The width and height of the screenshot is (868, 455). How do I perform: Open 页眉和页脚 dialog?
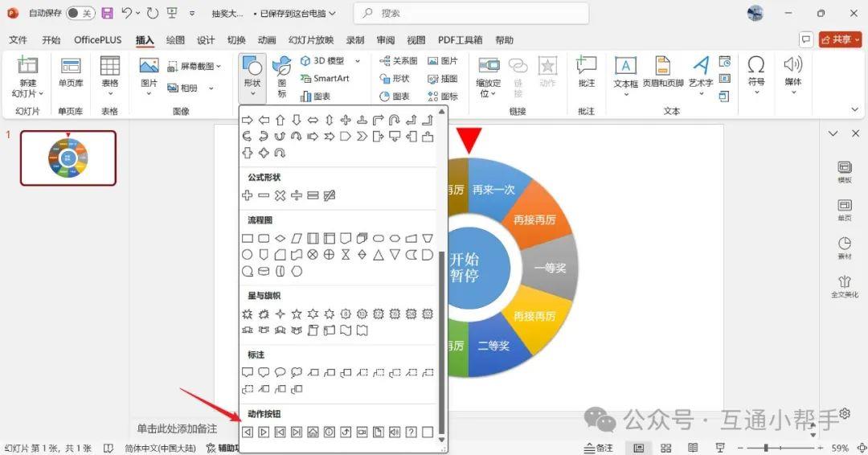(x=663, y=73)
